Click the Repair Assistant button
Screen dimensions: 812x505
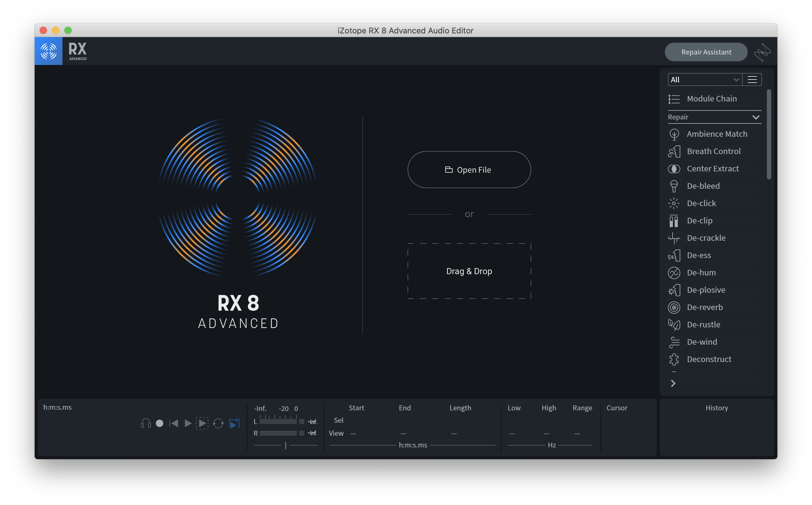pyautogui.click(x=706, y=52)
